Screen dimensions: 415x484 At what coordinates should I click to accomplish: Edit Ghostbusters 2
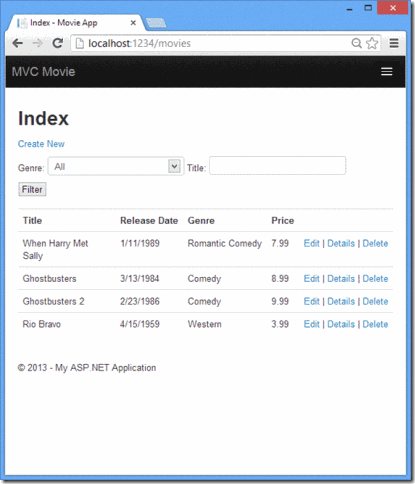pyautogui.click(x=311, y=301)
